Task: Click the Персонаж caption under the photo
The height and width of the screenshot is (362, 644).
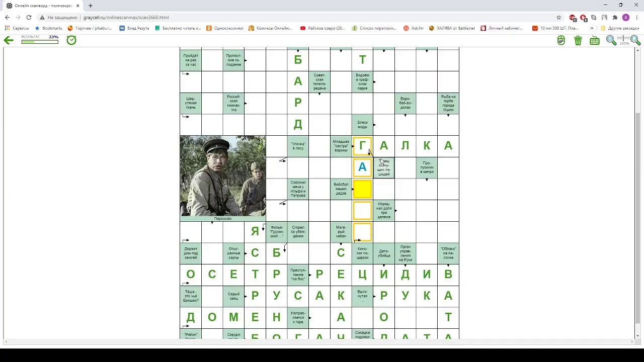Action: tap(223, 219)
